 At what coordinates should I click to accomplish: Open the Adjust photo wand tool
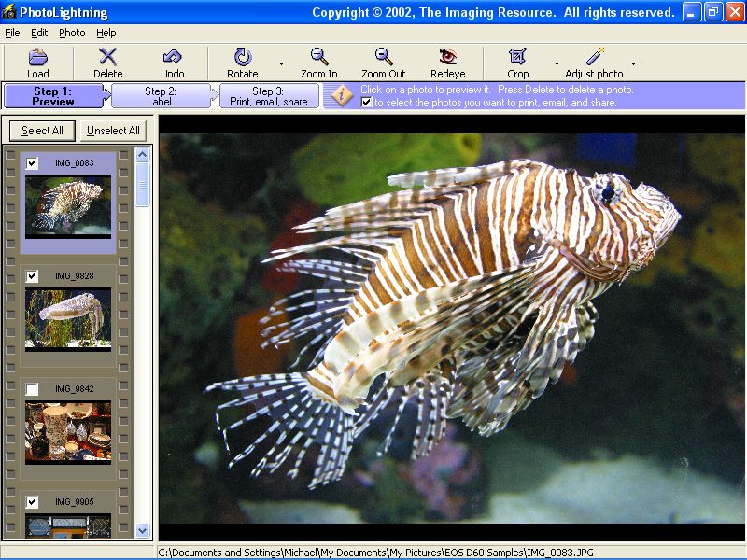click(594, 58)
